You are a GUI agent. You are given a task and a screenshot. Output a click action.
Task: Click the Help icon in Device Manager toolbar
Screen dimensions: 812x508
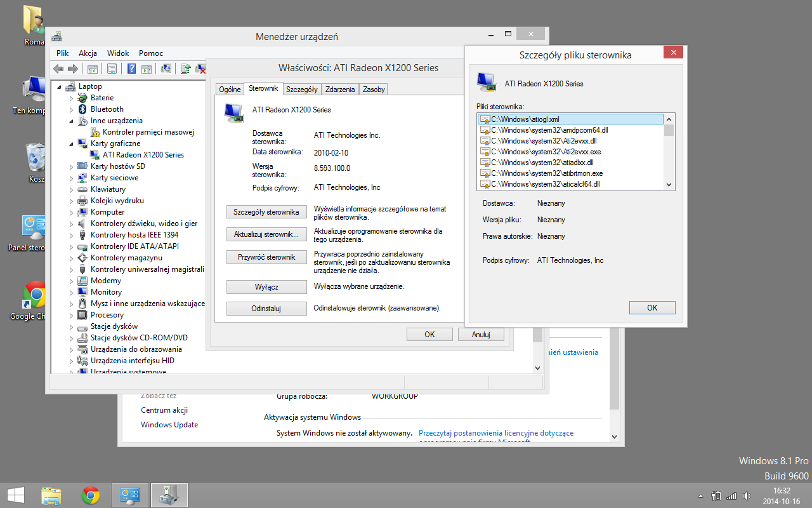coord(131,68)
